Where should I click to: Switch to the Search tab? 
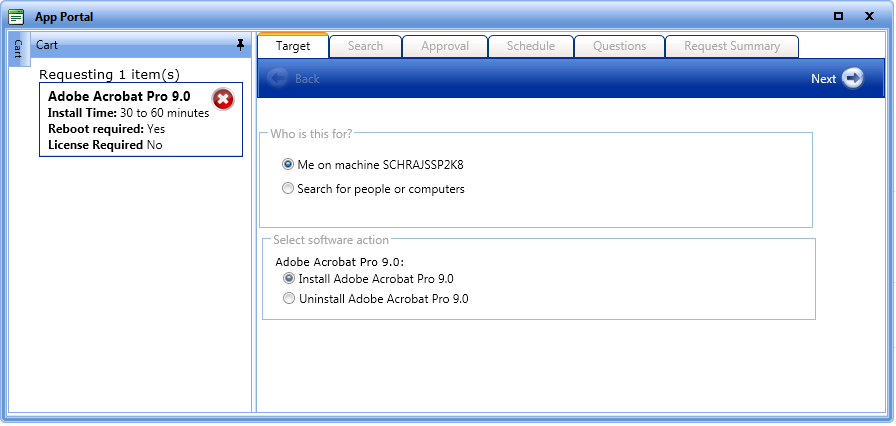[365, 46]
